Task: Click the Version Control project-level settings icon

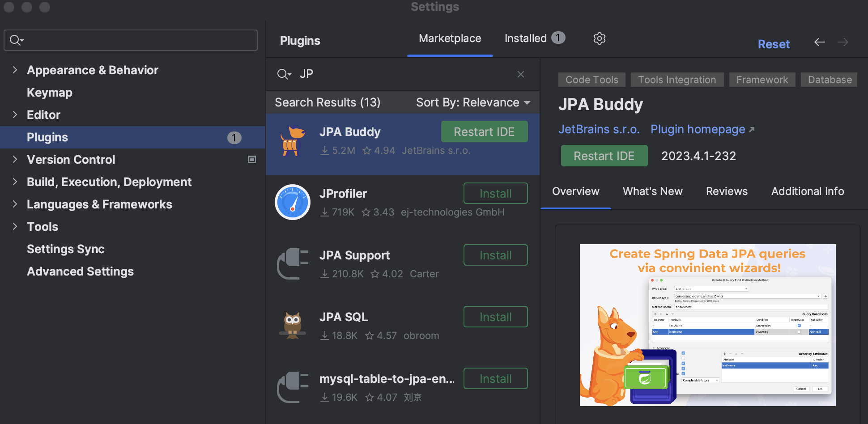Action: tap(252, 160)
